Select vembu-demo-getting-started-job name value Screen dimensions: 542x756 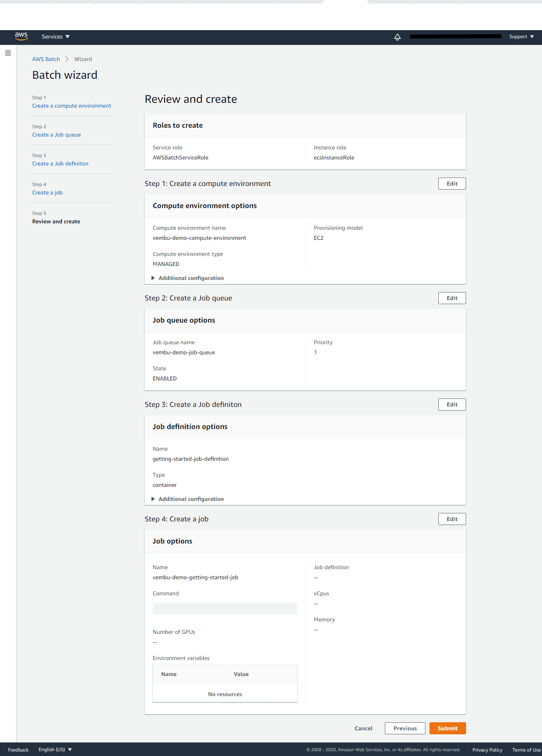point(195,577)
